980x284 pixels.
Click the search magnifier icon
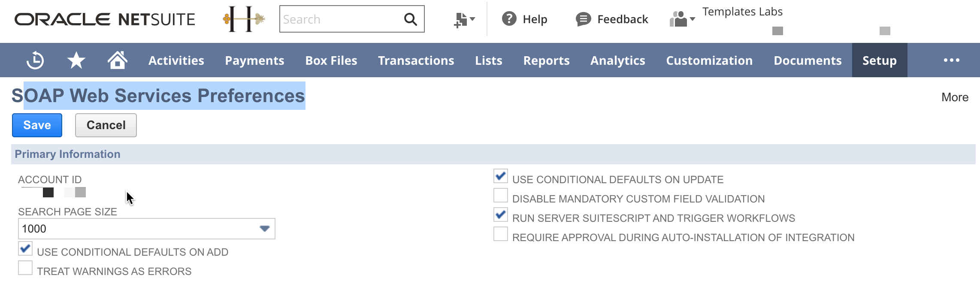(x=411, y=19)
